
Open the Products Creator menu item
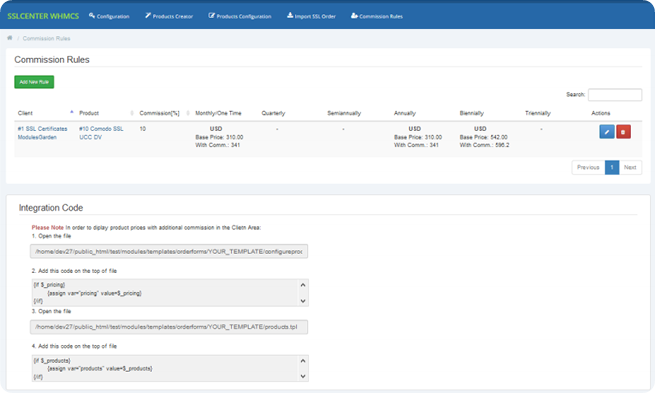(x=169, y=16)
